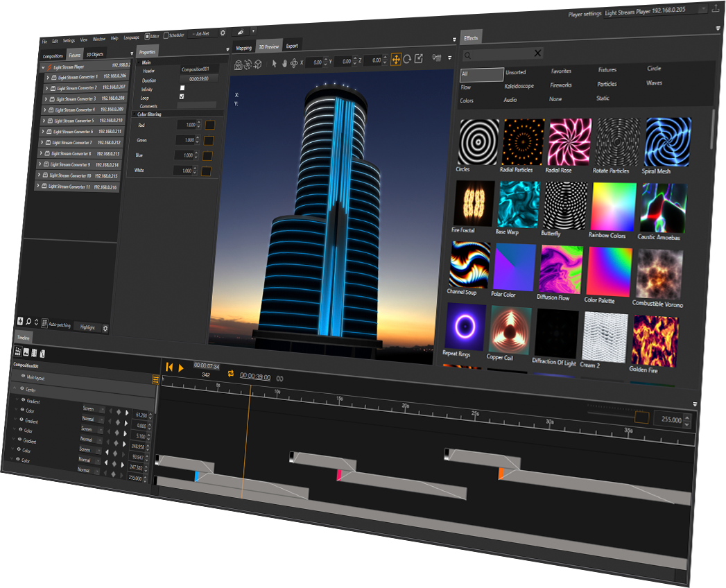This screenshot has width=726, height=588.
Task: Open blend mode dropdown beside value 0.000
Action: 93,420
